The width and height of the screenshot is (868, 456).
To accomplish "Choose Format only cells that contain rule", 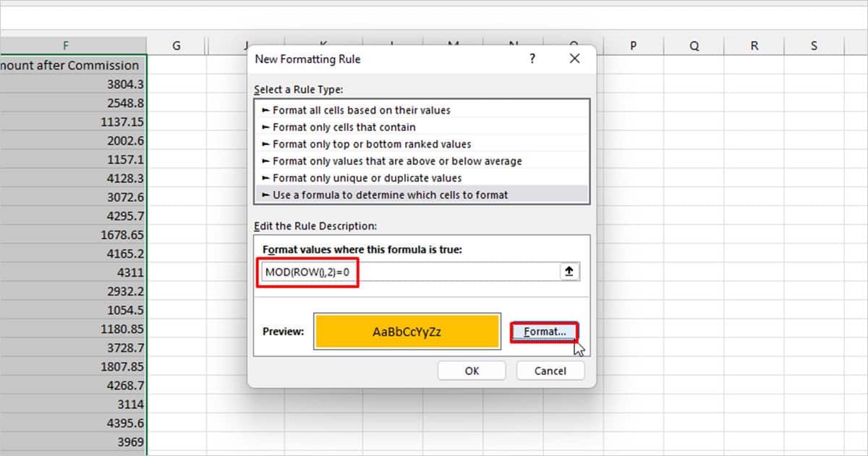I will click(x=344, y=127).
